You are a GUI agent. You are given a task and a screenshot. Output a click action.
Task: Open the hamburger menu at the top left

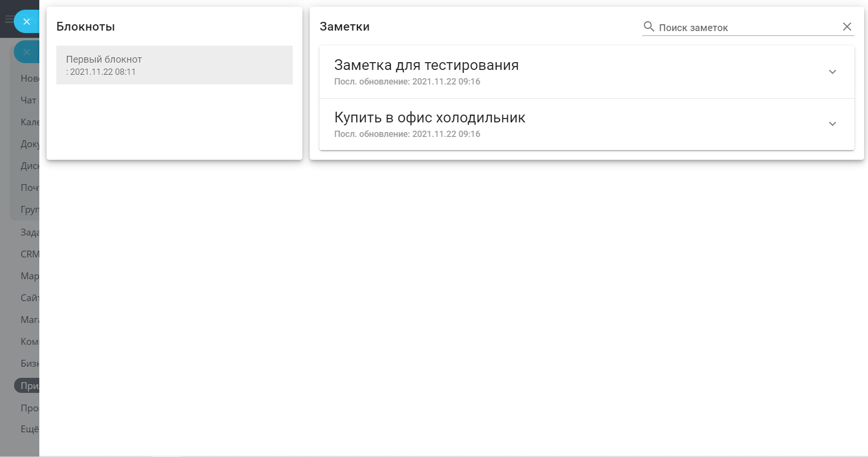(x=9, y=19)
